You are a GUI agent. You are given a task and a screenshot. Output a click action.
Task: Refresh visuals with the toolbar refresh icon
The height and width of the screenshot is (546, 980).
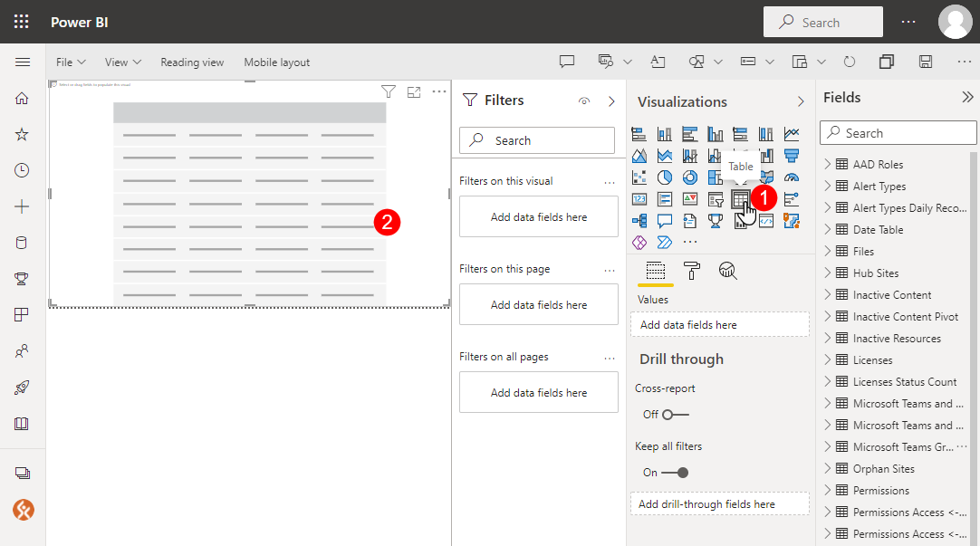(850, 62)
